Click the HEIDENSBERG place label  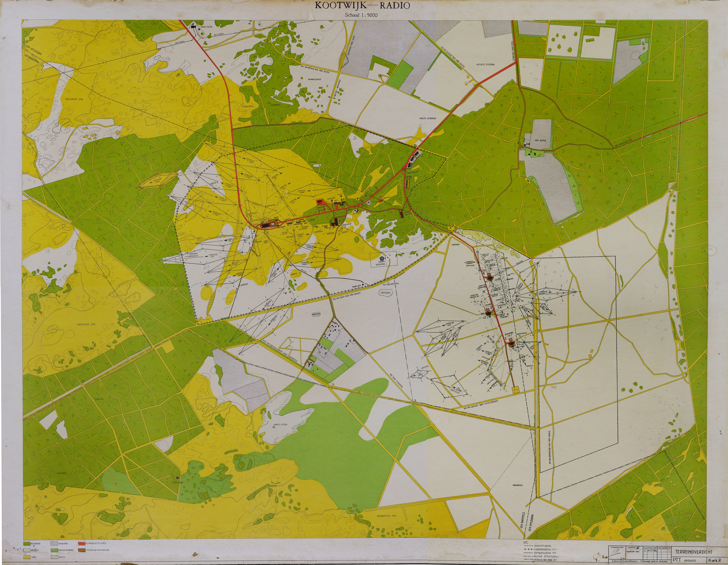point(248,106)
